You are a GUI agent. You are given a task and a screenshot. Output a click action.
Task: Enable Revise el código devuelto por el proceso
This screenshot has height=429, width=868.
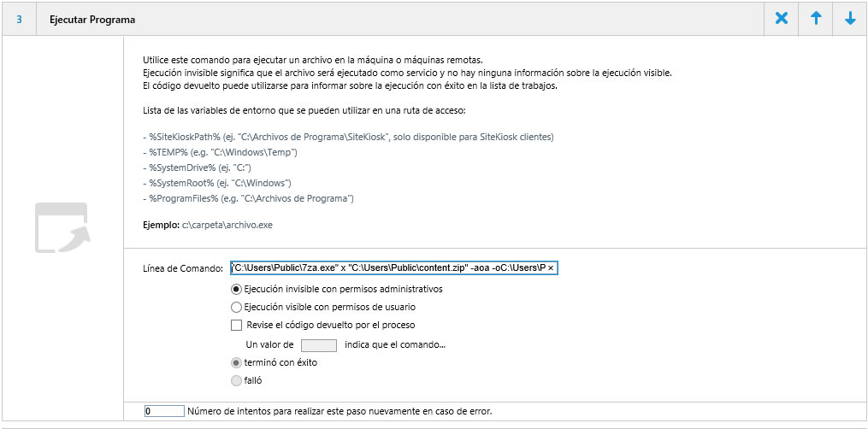click(237, 325)
